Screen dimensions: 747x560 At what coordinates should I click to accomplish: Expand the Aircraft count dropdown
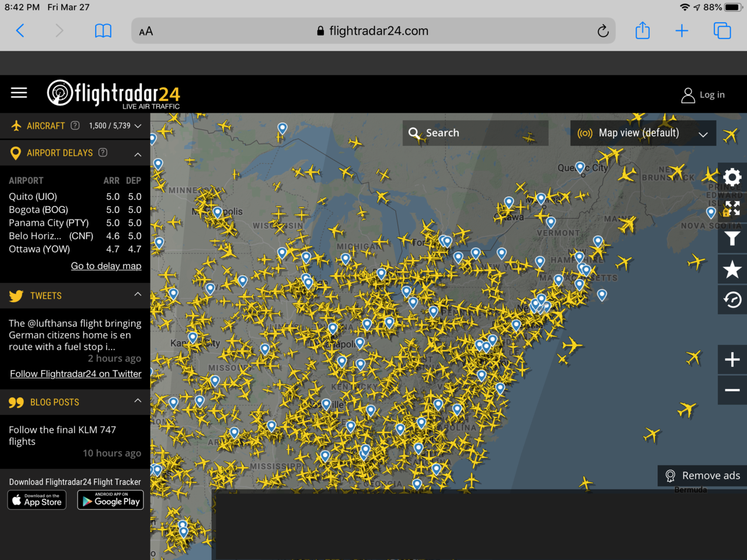pyautogui.click(x=138, y=125)
